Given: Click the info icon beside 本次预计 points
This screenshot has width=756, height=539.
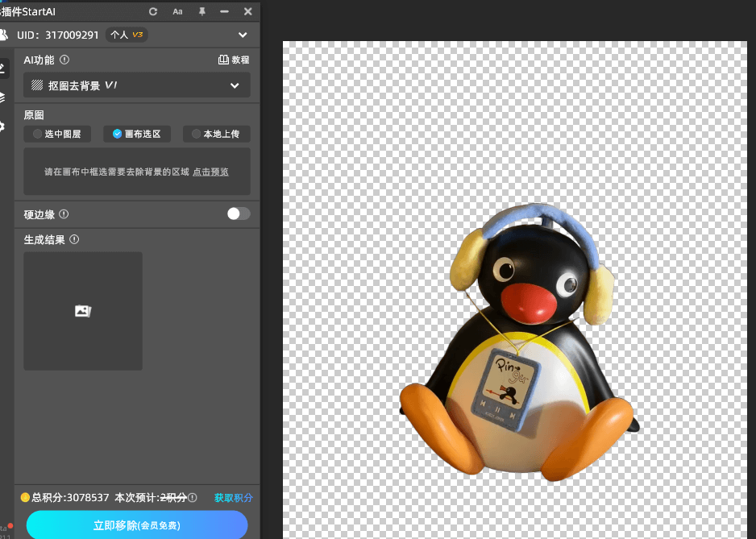Looking at the screenshot, I should [192, 498].
